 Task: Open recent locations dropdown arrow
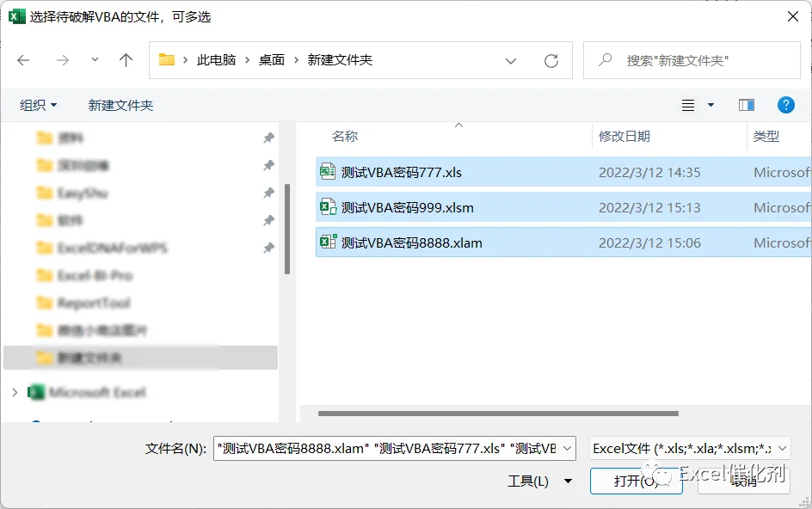pyautogui.click(x=95, y=60)
